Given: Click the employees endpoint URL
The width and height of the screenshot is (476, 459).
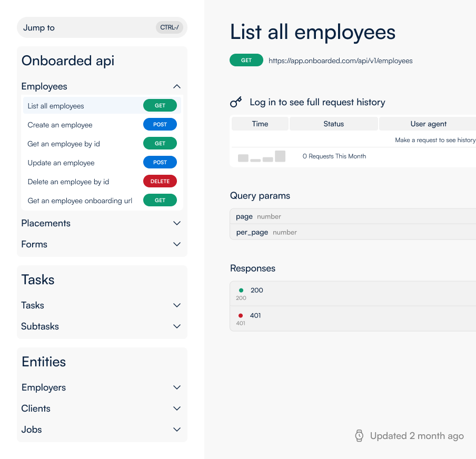Looking at the screenshot, I should pyautogui.click(x=340, y=61).
